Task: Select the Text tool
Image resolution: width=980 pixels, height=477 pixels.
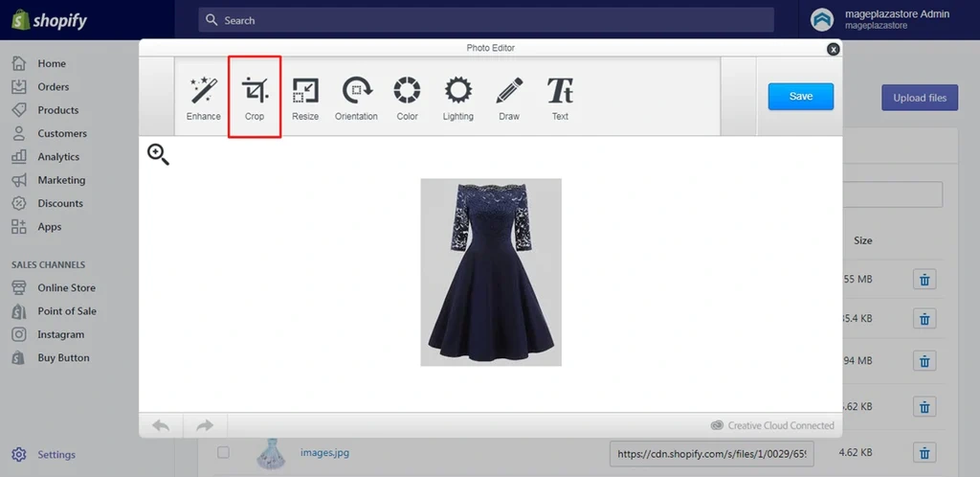Action: 560,98
